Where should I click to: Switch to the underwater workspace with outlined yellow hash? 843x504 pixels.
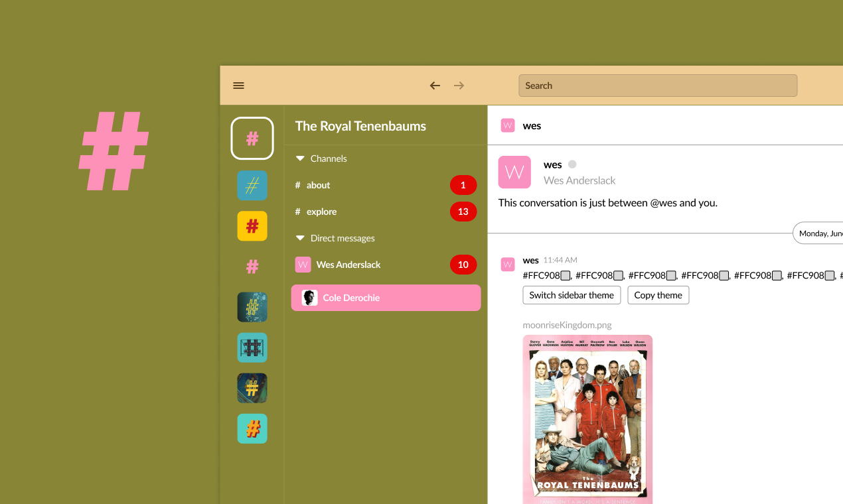(252, 307)
